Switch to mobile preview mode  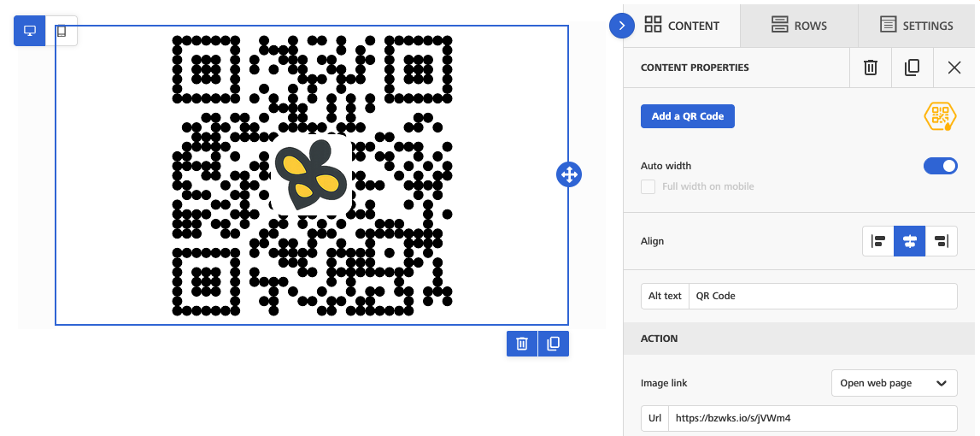pyautogui.click(x=62, y=31)
